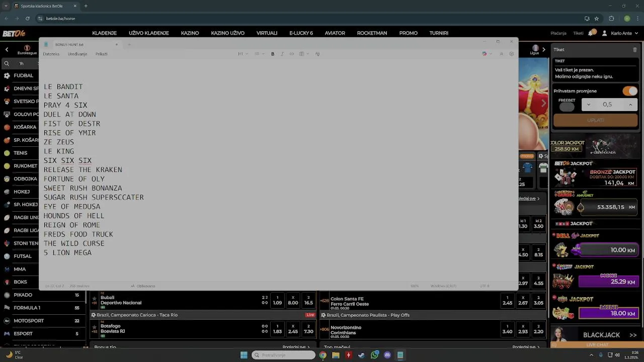Delete ticket using trash icon

coord(634,50)
